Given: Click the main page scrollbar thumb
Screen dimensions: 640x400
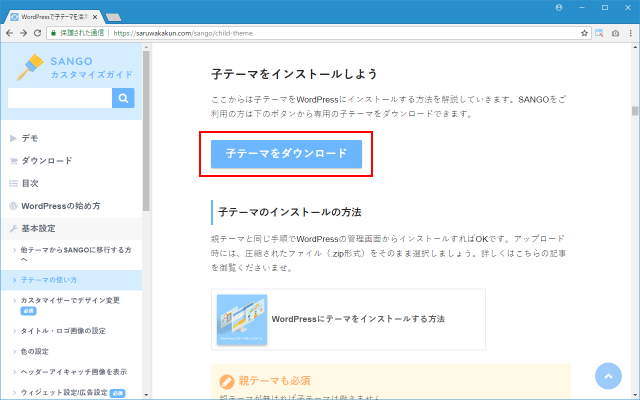Looking at the screenshot, I should point(635,111).
